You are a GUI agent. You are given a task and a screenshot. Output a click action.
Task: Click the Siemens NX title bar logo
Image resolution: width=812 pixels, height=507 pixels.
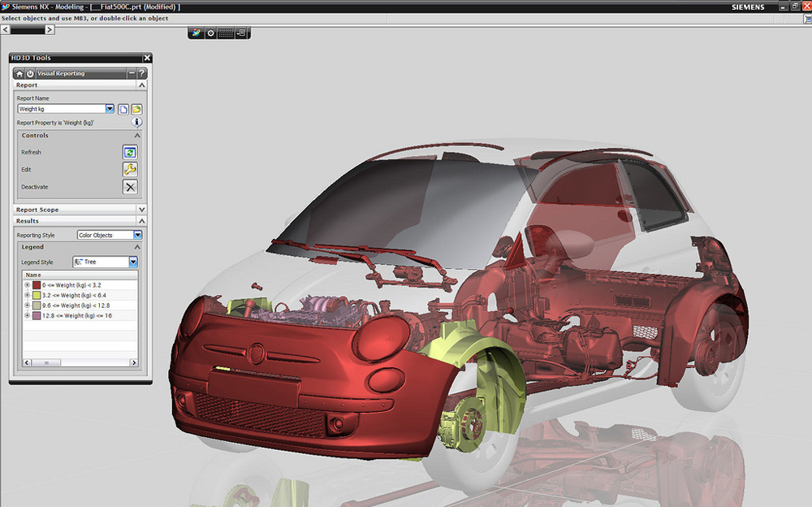pyautogui.click(x=6, y=6)
